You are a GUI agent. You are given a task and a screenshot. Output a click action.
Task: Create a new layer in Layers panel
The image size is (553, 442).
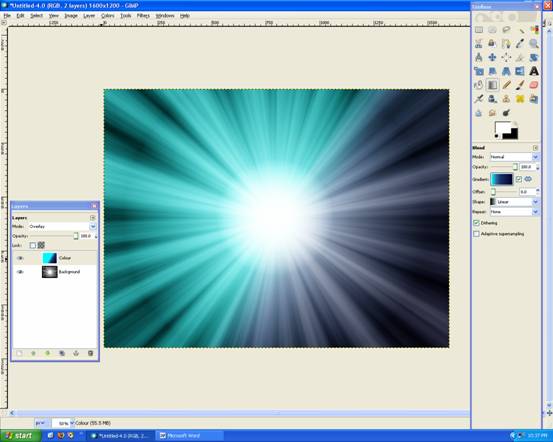click(x=19, y=353)
